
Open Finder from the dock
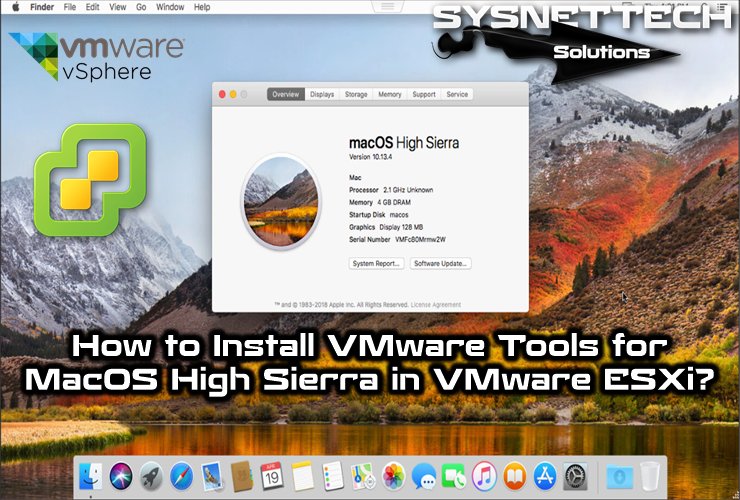click(x=90, y=476)
